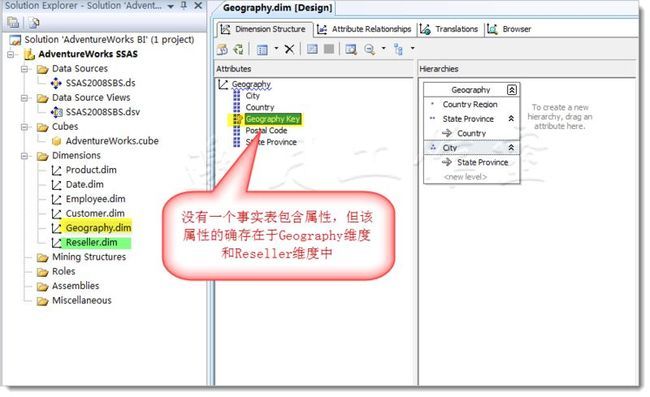The width and height of the screenshot is (650, 397).
Task: Open the Zoom level dropdown arrow
Action: (383, 49)
